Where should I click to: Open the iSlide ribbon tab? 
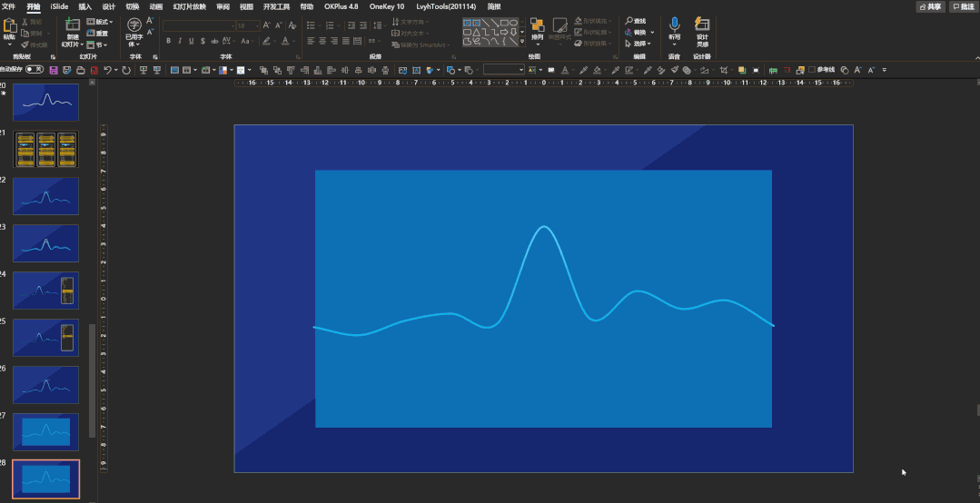[x=59, y=6]
